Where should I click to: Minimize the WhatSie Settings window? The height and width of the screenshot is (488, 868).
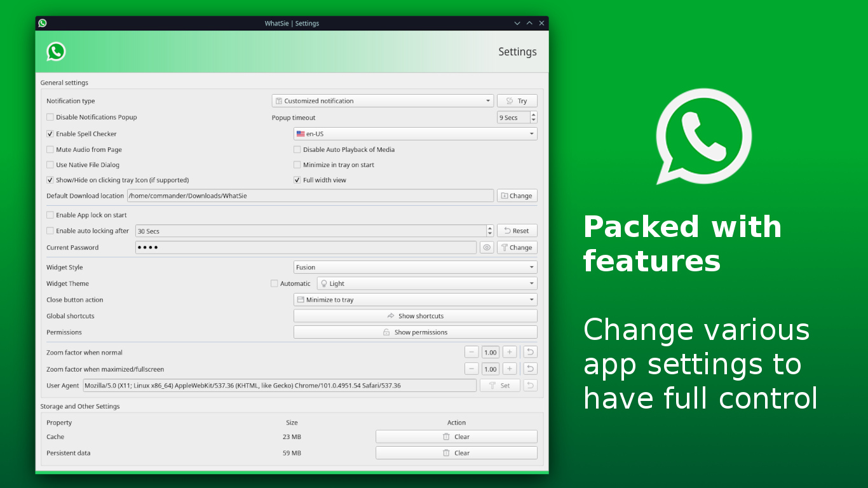pos(517,23)
